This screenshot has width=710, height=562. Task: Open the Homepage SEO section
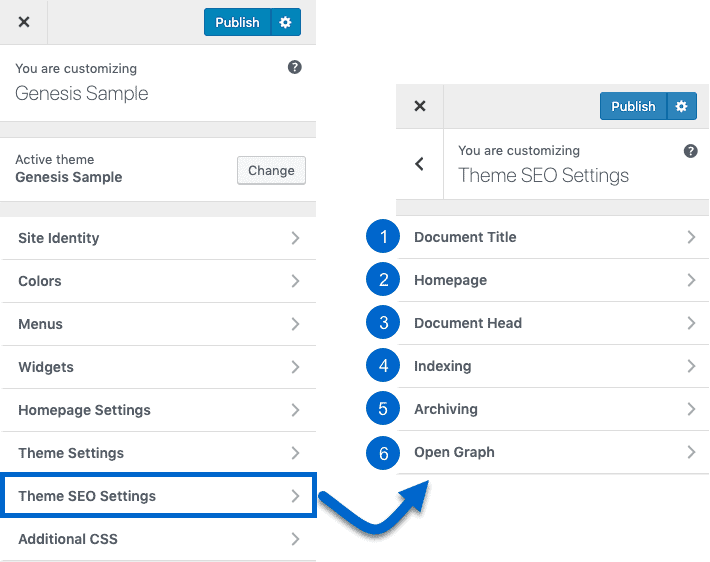(x=553, y=280)
